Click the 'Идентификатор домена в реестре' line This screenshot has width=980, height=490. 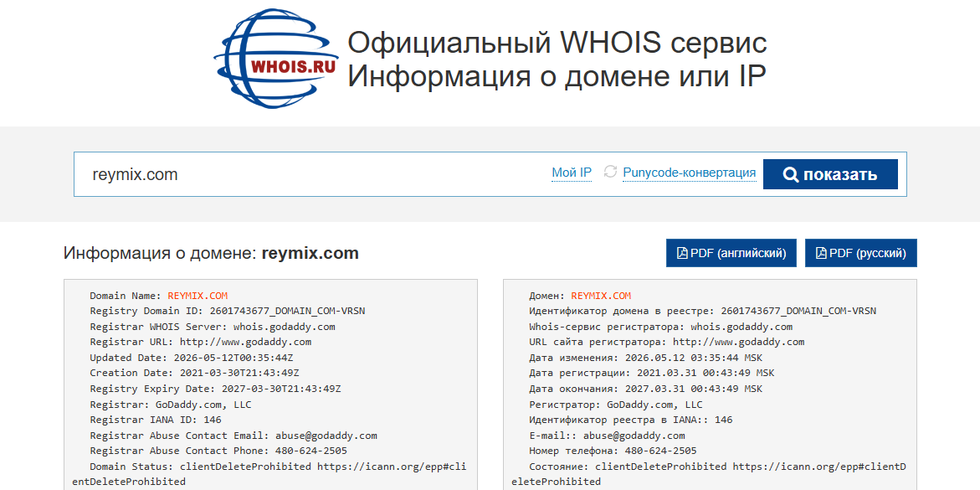point(702,311)
